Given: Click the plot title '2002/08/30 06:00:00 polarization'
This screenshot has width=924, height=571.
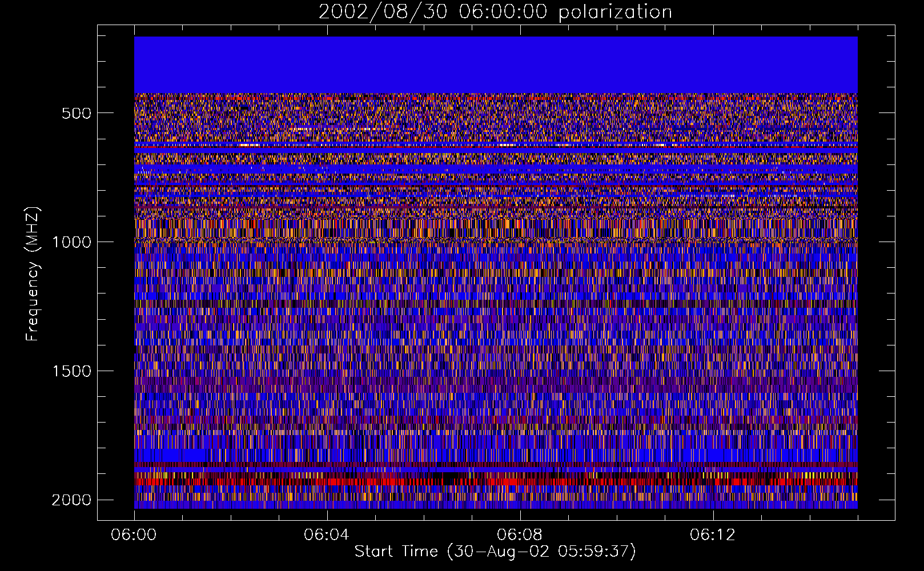Looking at the screenshot, I should click(x=495, y=11).
